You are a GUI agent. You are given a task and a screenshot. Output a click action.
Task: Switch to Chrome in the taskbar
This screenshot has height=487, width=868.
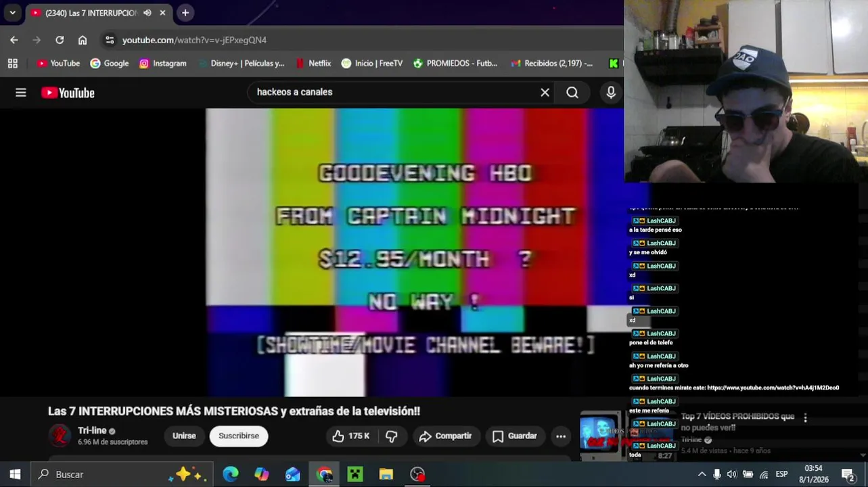point(324,474)
